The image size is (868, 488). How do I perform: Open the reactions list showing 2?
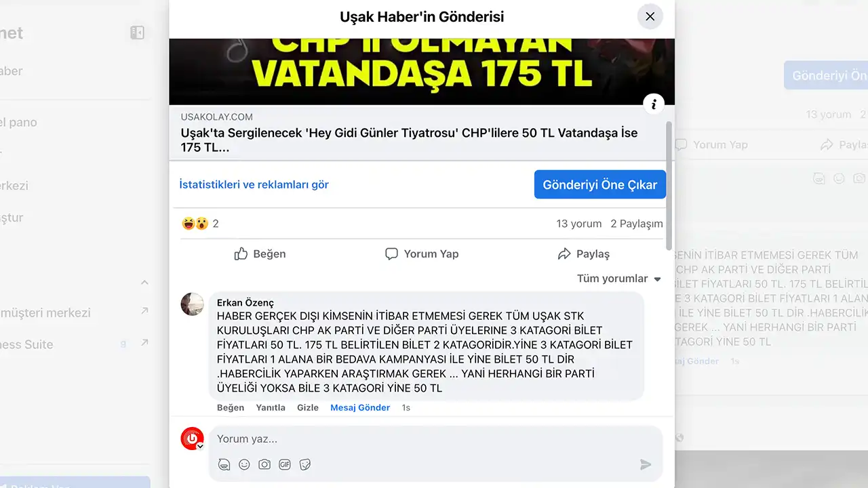click(200, 224)
